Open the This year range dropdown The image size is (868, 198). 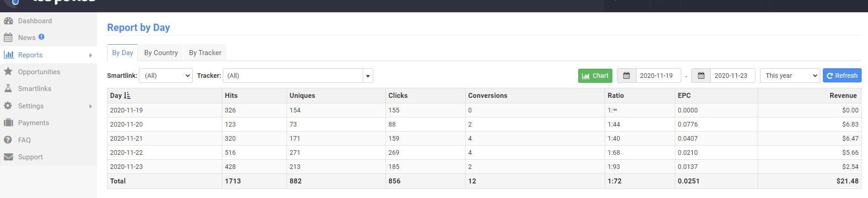click(x=790, y=76)
